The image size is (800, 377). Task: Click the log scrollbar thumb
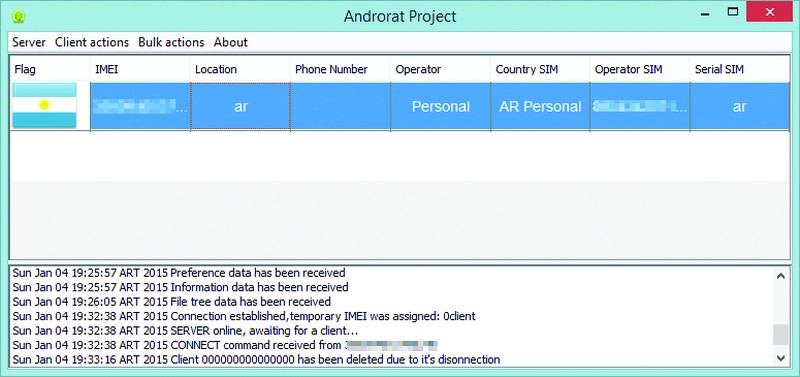click(781, 335)
